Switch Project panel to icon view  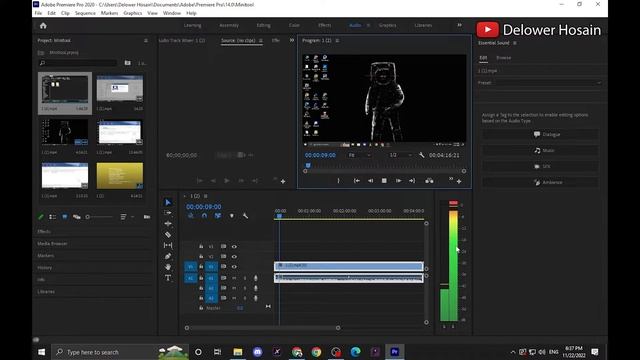tap(64, 217)
